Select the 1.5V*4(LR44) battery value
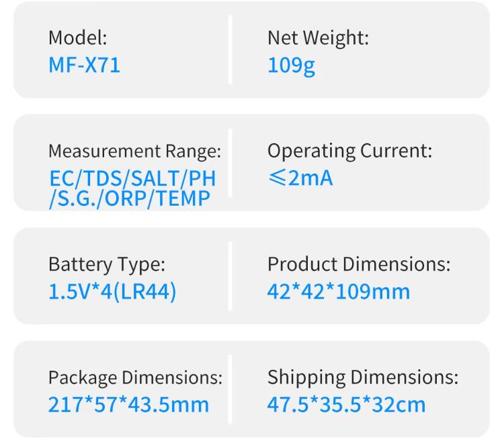This screenshot has width=504, height=442. [x=112, y=292]
